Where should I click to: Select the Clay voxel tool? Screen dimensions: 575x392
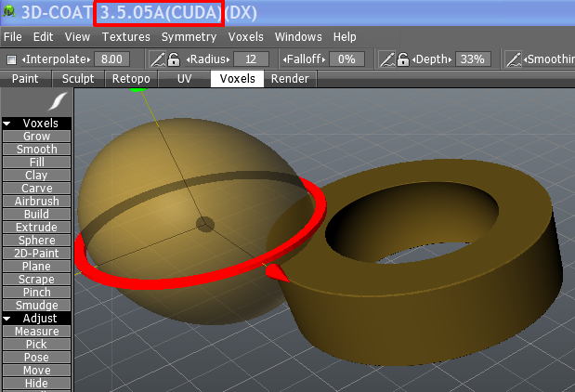pos(36,176)
